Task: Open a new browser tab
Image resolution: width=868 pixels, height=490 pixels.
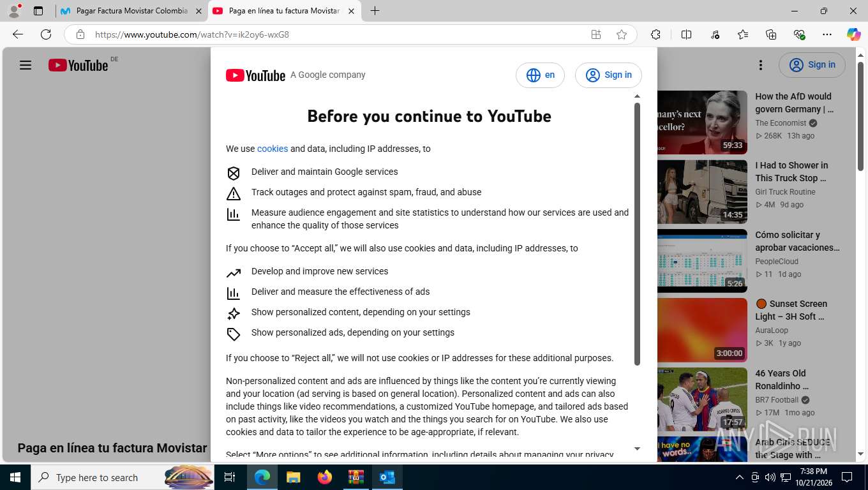Action: click(x=375, y=11)
